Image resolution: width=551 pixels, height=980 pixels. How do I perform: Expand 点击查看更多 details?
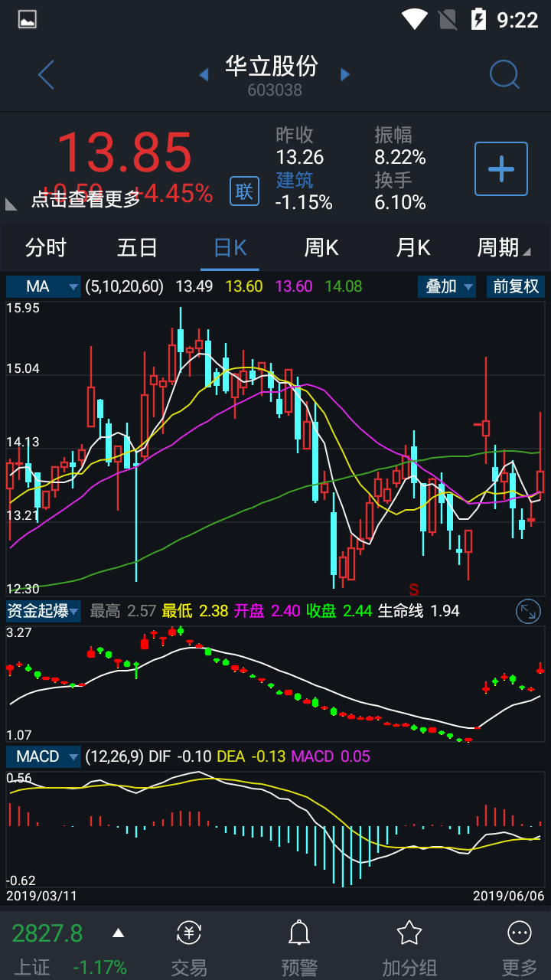click(x=86, y=199)
